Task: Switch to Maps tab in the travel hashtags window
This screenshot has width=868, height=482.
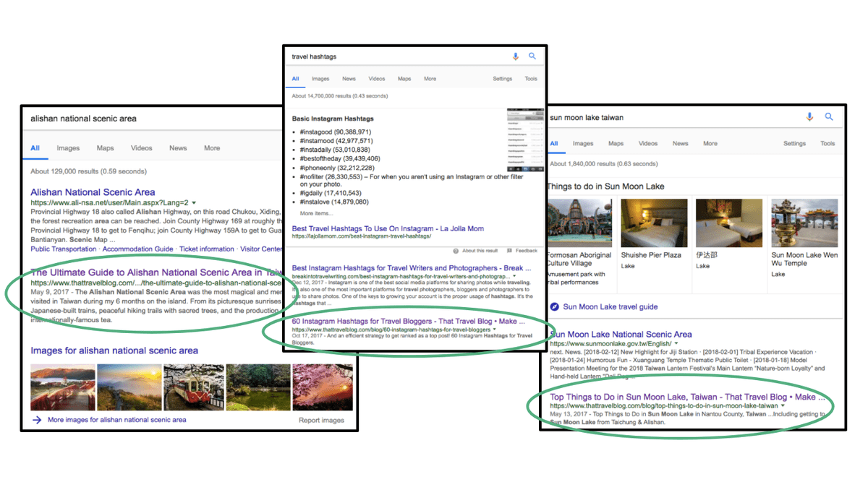Action: tap(404, 79)
